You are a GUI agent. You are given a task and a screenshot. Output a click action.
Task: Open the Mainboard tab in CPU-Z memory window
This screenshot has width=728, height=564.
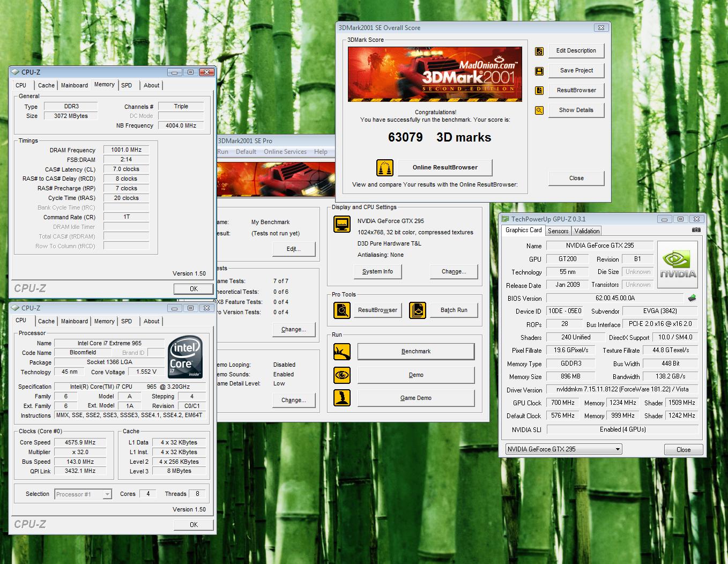[75, 85]
